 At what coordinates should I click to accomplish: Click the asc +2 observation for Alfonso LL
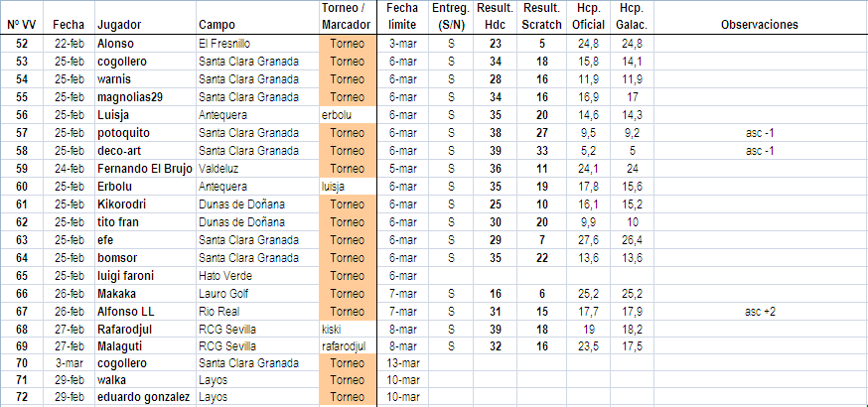coord(760,312)
